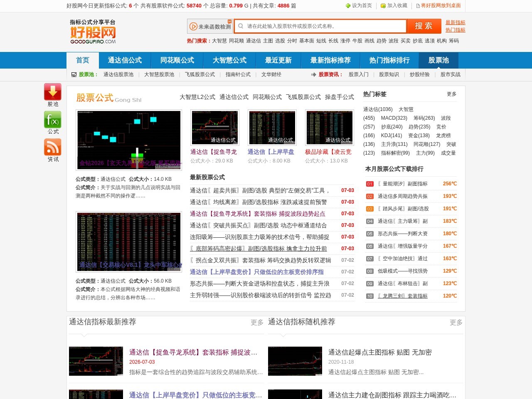
Task: Open the 大智慧公式 navigation tab
Action: [229, 60]
